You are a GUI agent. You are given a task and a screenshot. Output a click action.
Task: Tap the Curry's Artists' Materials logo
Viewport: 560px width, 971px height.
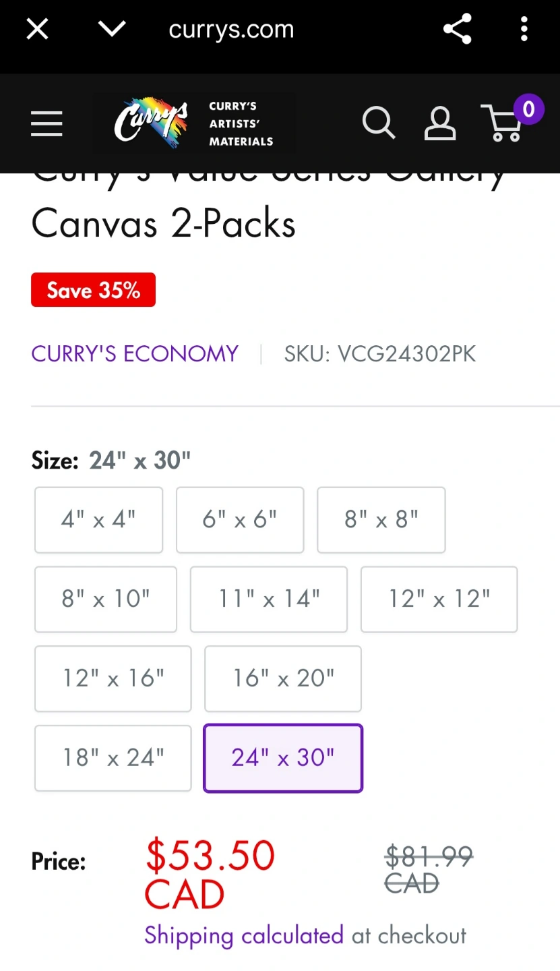click(193, 123)
